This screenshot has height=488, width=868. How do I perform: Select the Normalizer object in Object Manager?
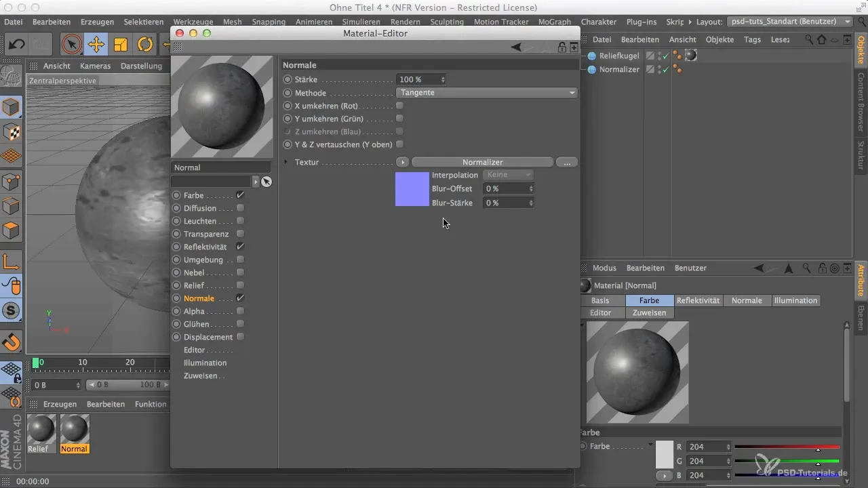619,69
